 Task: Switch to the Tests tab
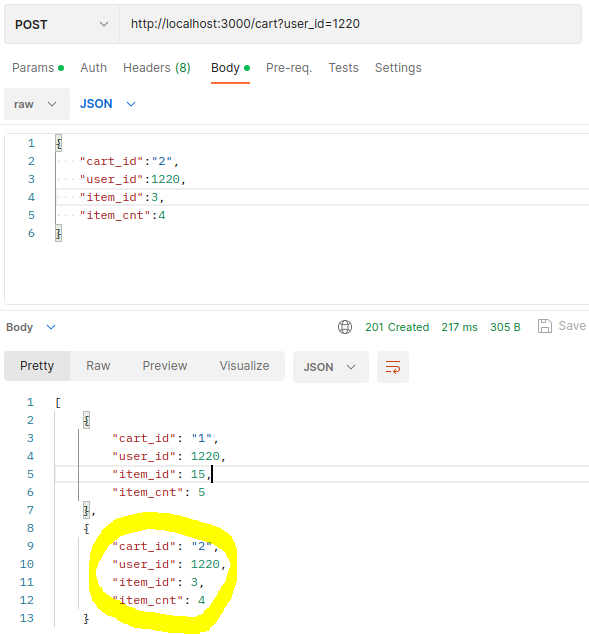pyautogui.click(x=344, y=68)
